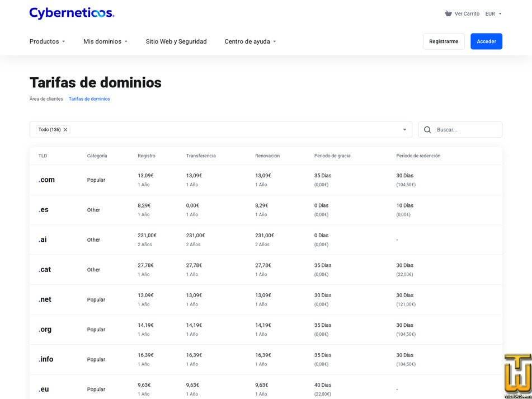This screenshot has height=399, width=532.
Task: Expand the Centro de ayuda menu
Action: click(251, 41)
